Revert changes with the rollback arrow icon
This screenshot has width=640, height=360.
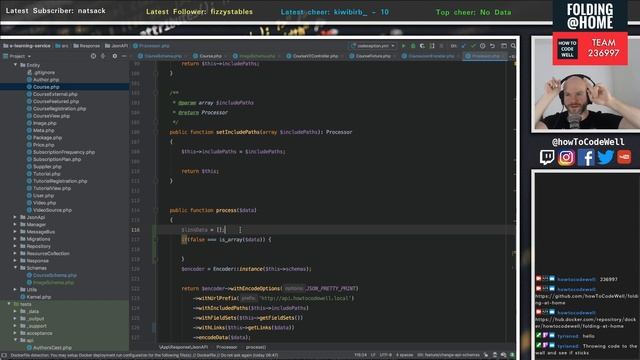[x=492, y=46]
